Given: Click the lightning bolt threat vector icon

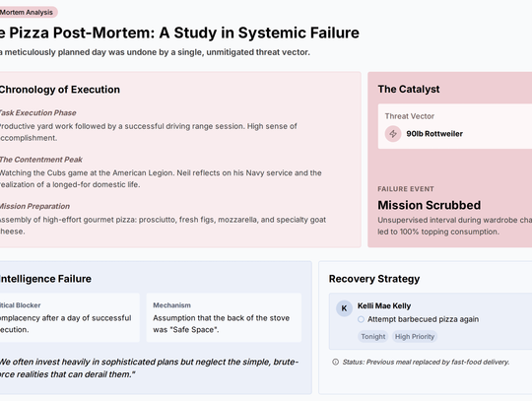Looking at the screenshot, I should [393, 134].
